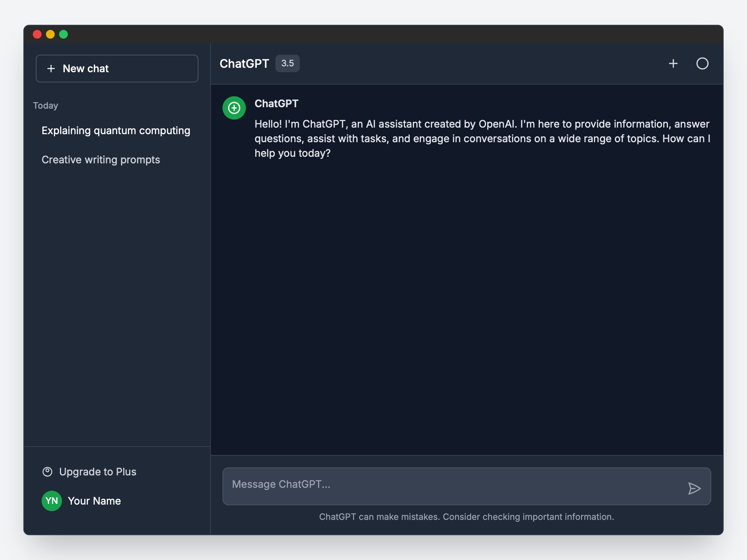Start a New chat

pos(117,69)
